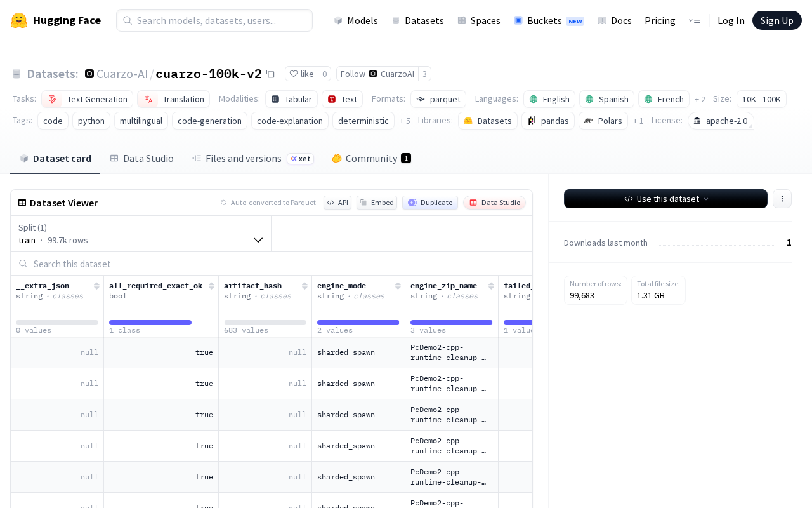Open the Models page in navigation
The width and height of the screenshot is (812, 508).
point(356,20)
